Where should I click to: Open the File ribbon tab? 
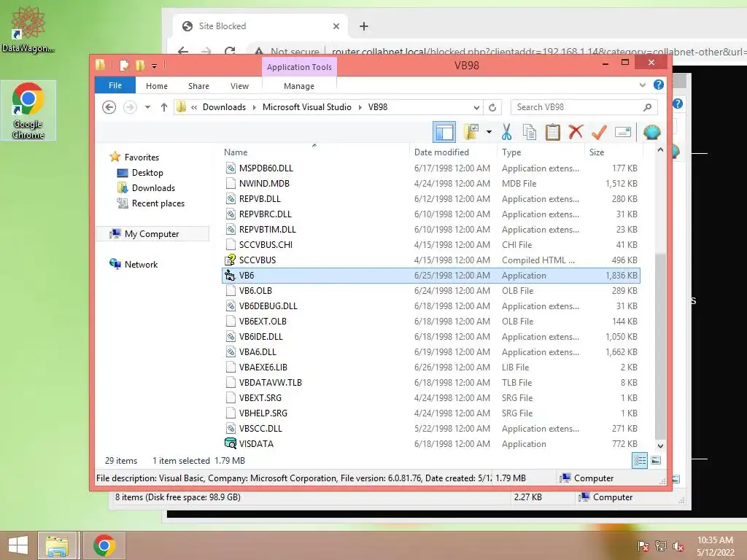pyautogui.click(x=115, y=85)
